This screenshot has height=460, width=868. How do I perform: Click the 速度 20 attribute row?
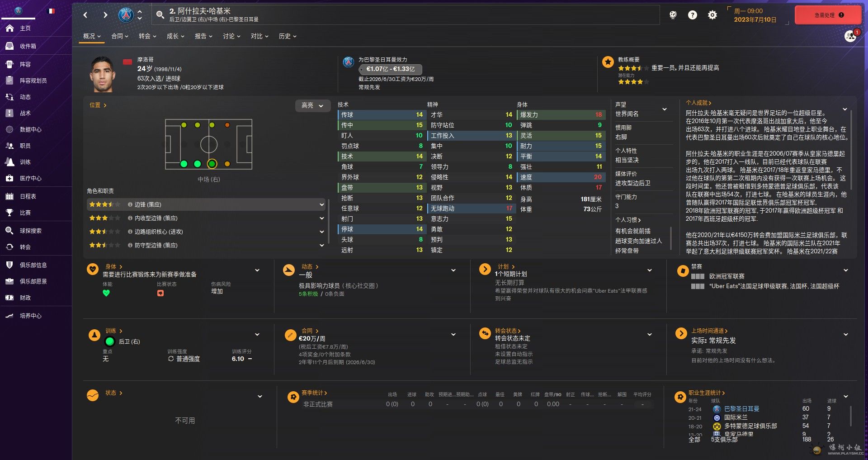[561, 177]
